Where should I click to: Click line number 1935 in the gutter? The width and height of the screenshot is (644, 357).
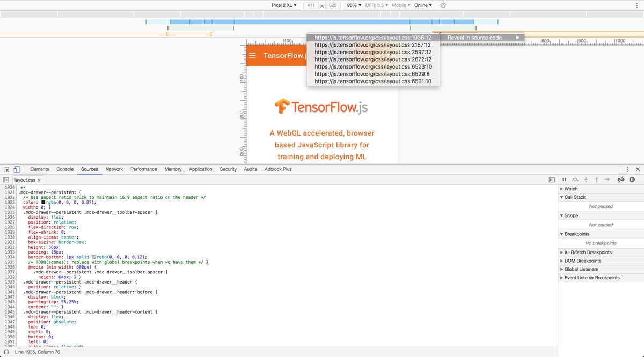pyautogui.click(x=9, y=262)
